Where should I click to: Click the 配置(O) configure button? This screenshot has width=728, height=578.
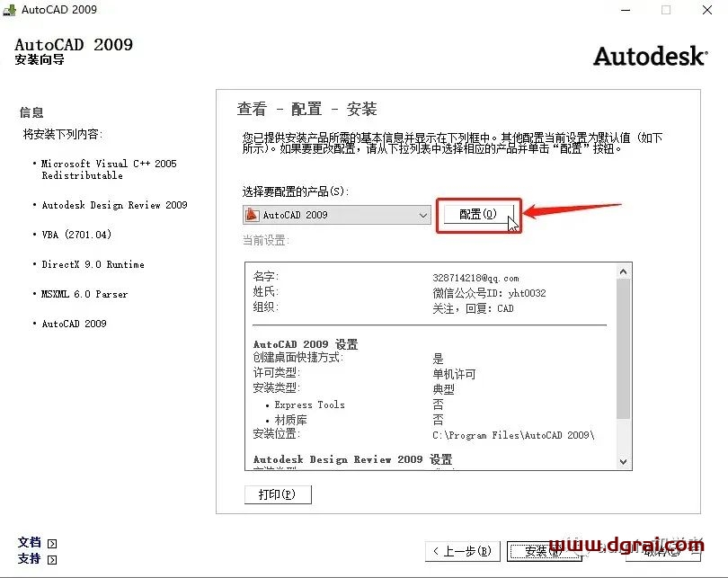(479, 215)
